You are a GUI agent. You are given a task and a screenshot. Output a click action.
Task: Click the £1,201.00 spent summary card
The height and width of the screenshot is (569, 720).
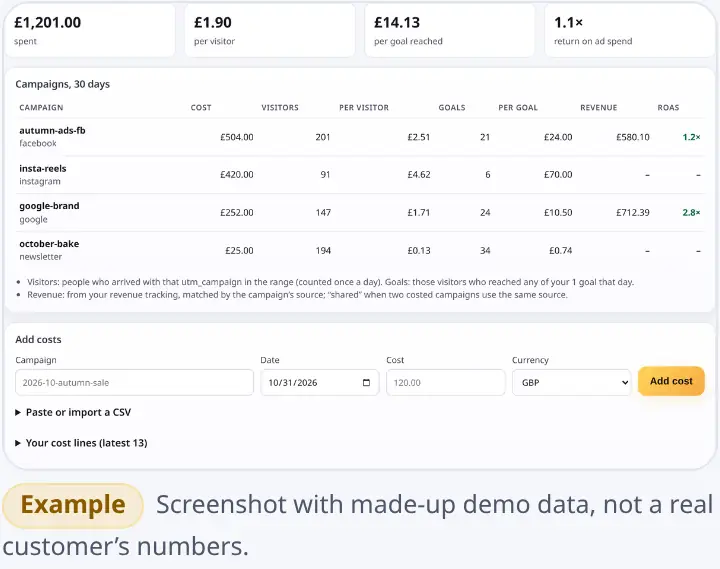[x=90, y=30]
